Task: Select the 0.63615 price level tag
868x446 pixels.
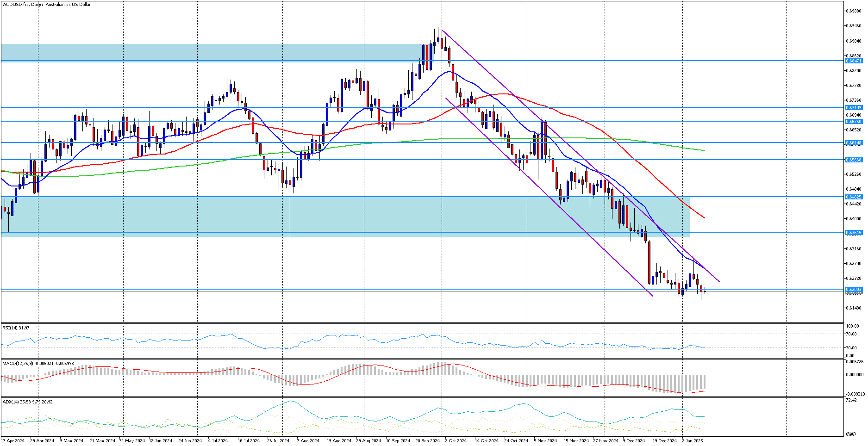Action: [x=854, y=233]
